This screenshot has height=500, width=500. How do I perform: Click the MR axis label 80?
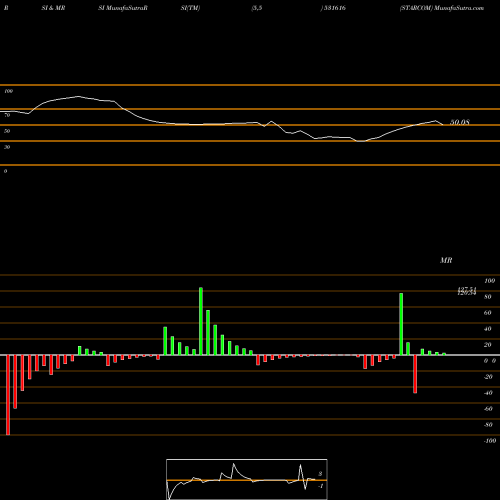(488, 297)
